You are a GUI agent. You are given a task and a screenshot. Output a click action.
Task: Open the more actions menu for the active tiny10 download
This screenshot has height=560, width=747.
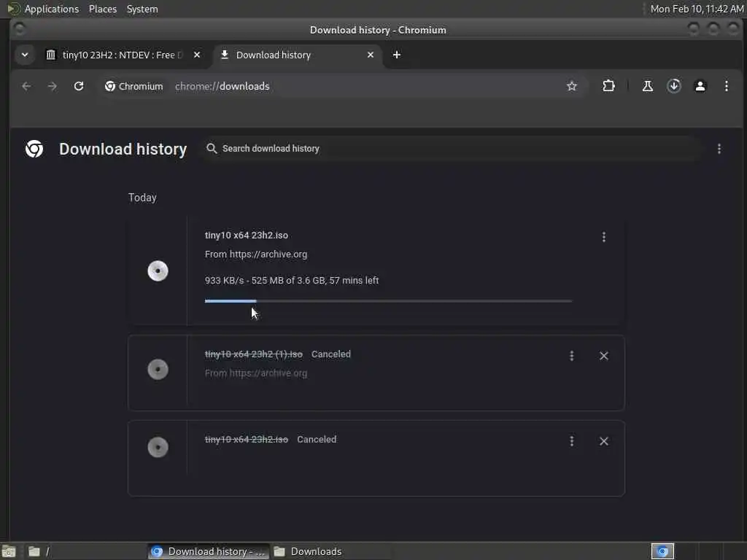click(x=603, y=237)
